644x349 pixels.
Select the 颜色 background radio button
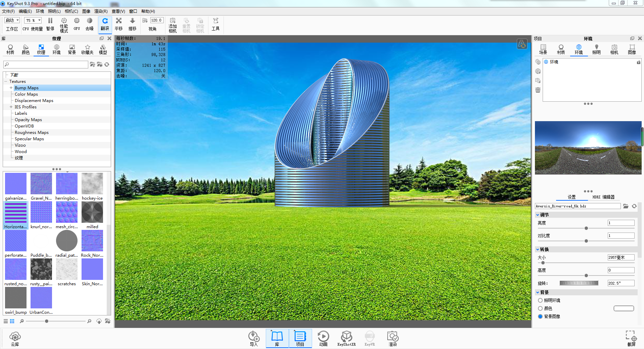(x=540, y=308)
